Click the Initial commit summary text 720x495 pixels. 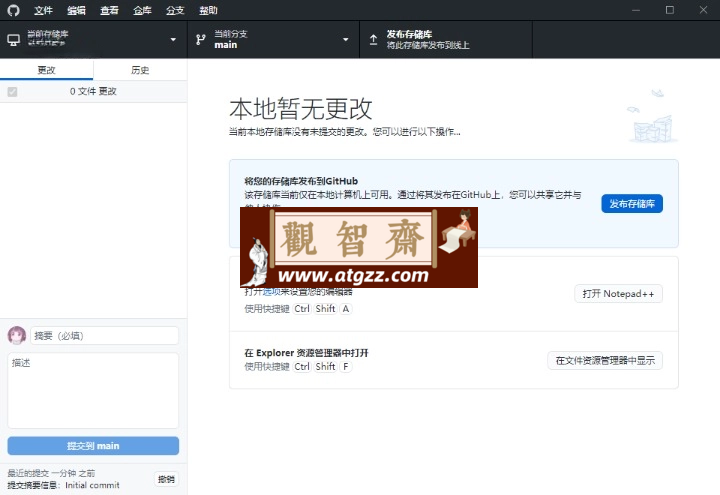coord(92,485)
